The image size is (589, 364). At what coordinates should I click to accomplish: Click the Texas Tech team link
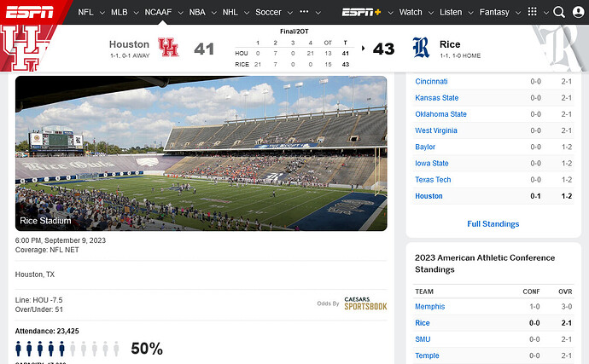(x=433, y=180)
